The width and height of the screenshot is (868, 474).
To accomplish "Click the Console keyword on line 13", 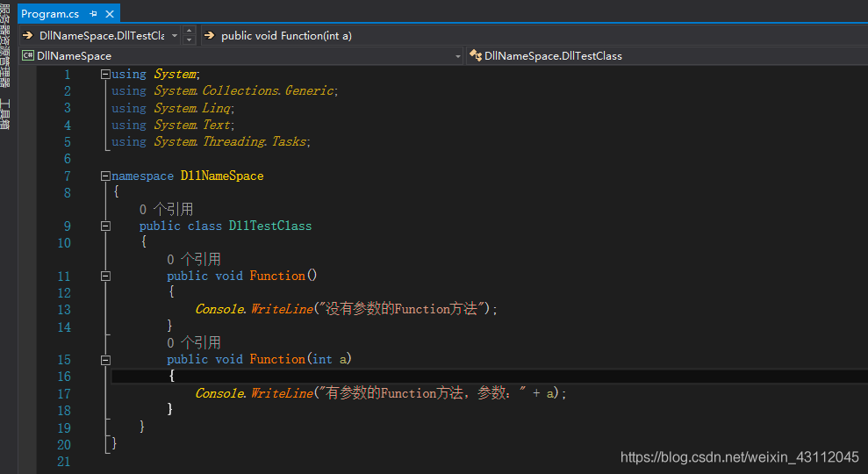I will 219,309.
